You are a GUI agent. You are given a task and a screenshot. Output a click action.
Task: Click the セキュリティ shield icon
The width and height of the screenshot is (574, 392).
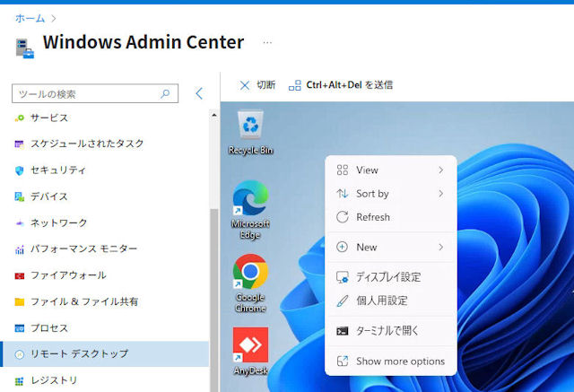tap(20, 170)
